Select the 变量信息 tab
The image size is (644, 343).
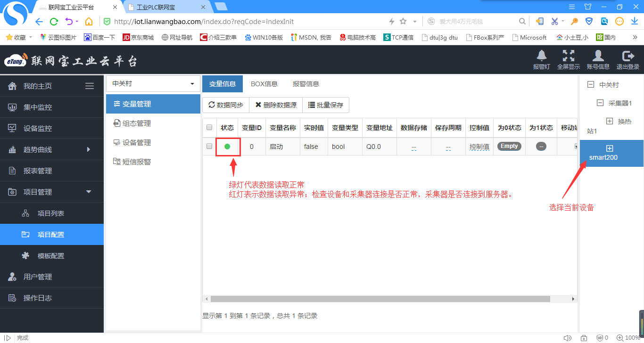[223, 84]
